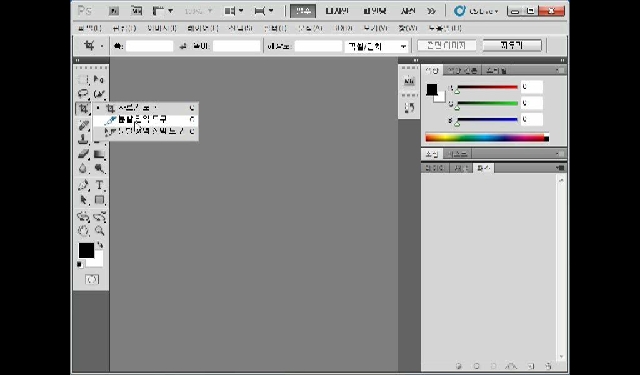This screenshot has width=640, height=375.
Task: Switch to the Styles tab
Action: [x=496, y=71]
